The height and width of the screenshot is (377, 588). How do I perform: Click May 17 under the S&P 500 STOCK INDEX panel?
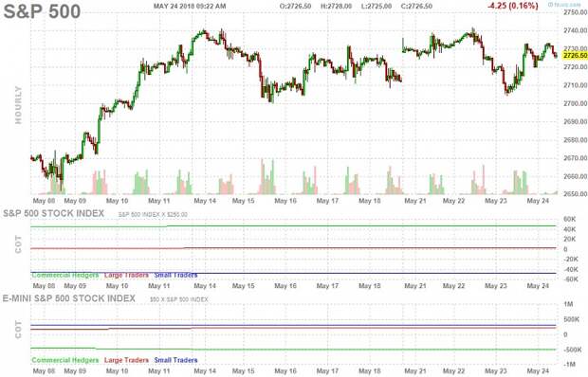click(x=327, y=286)
